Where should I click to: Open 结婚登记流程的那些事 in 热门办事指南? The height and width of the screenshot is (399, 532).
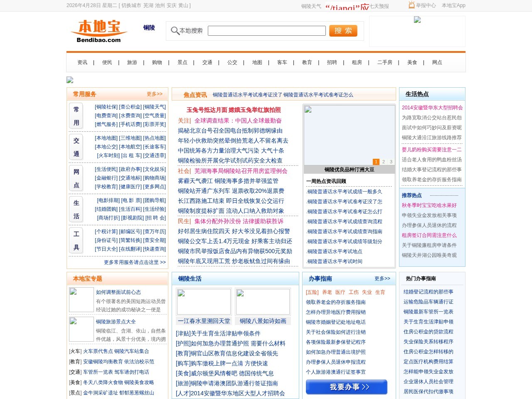pyautogui.click(x=429, y=292)
